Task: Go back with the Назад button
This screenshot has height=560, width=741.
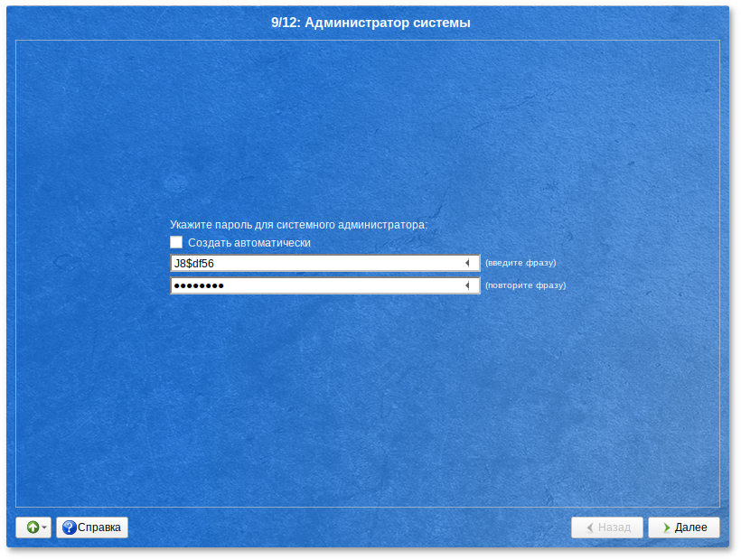Action: click(x=607, y=527)
